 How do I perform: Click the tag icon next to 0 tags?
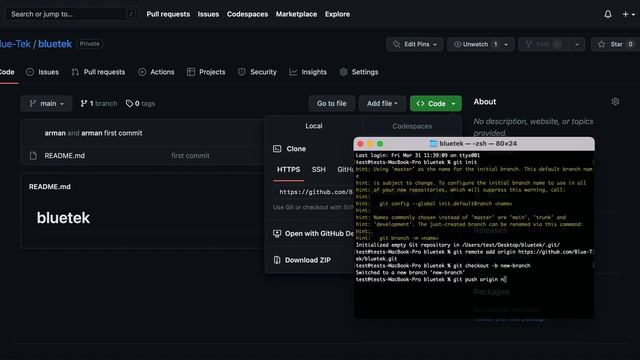(129, 104)
